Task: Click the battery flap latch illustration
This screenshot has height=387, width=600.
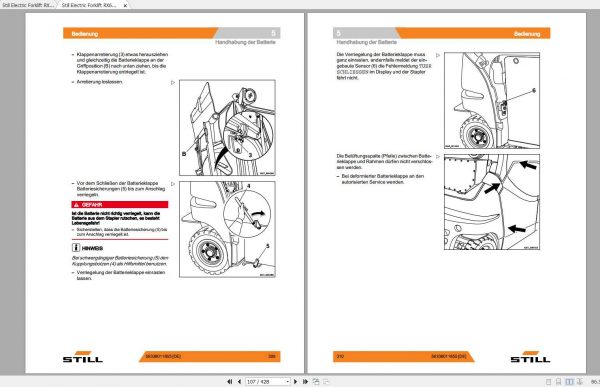Action: click(227, 128)
